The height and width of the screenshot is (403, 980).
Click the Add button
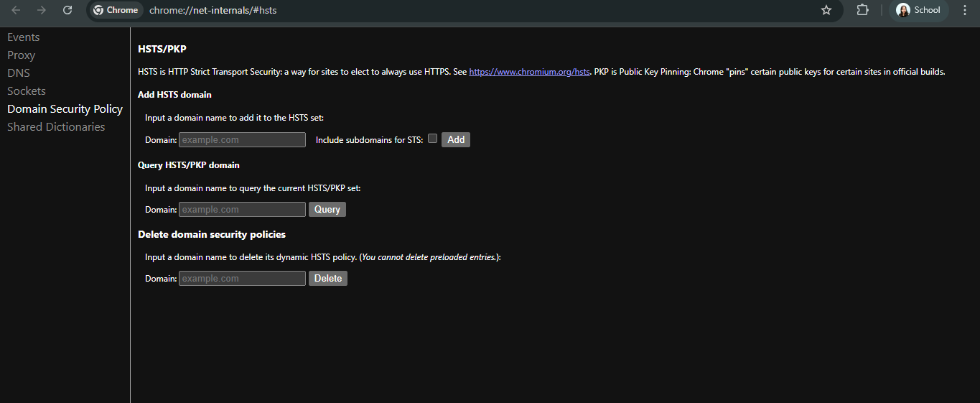[456, 140]
